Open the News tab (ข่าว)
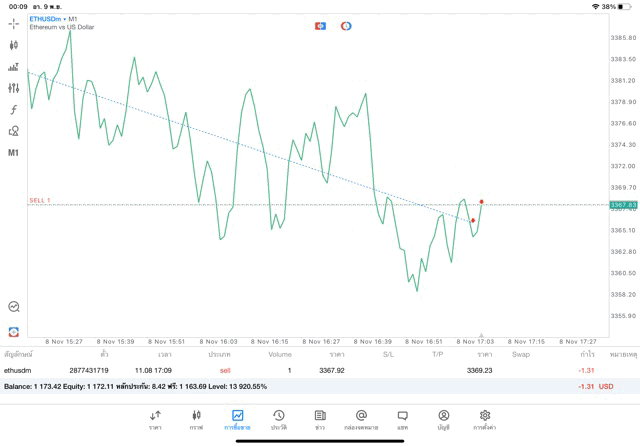 point(319,419)
